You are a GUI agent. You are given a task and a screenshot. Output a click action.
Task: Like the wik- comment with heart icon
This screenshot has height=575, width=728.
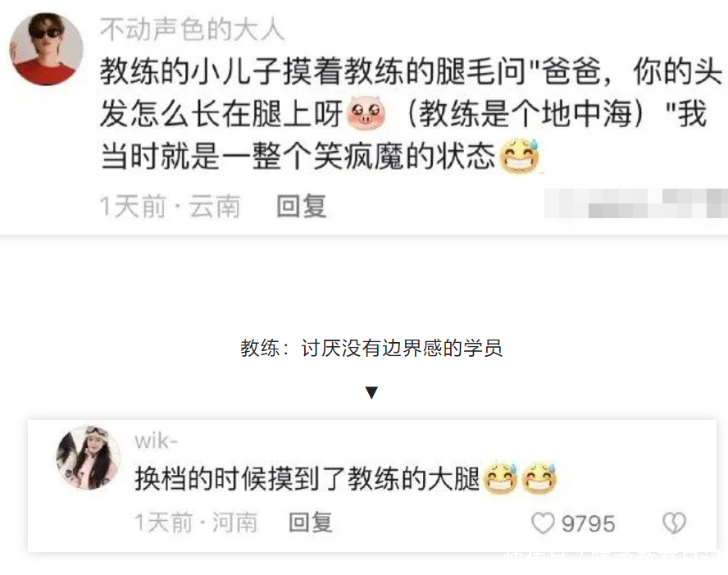[543, 523]
